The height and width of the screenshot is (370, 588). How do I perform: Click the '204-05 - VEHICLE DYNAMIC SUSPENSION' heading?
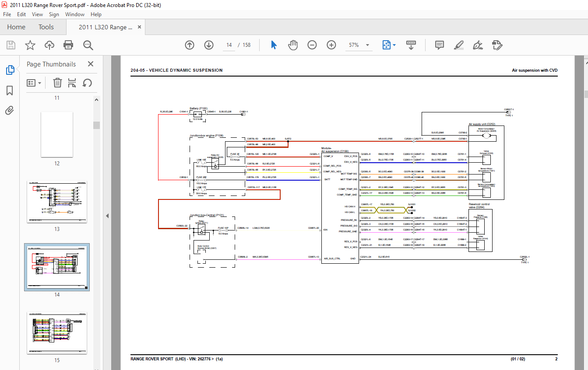click(176, 70)
